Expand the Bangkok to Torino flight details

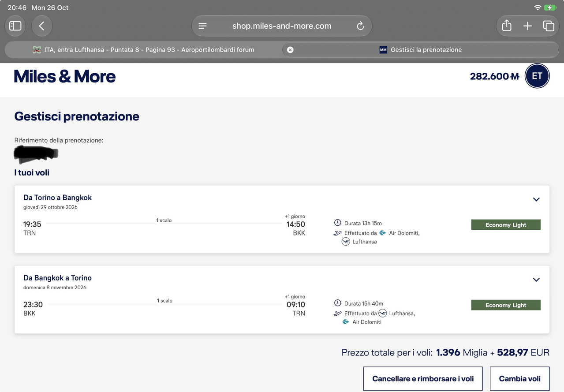pos(536,280)
